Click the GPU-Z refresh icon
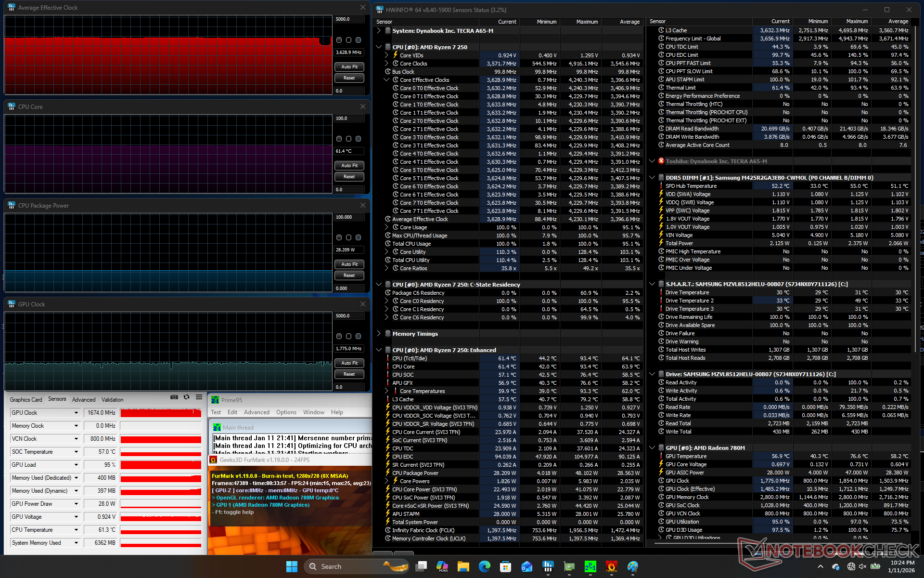 pos(186,397)
